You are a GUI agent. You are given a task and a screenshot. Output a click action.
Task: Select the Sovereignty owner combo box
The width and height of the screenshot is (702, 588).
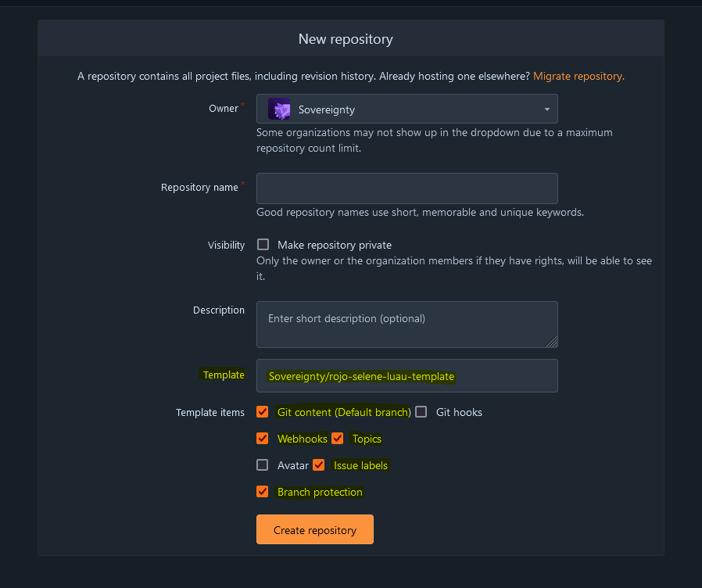pos(407,109)
